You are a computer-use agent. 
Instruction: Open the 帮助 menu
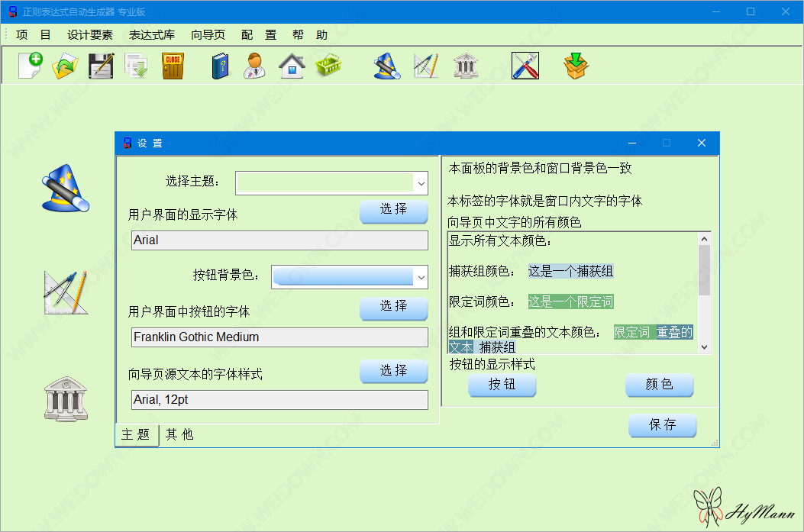click(x=310, y=35)
